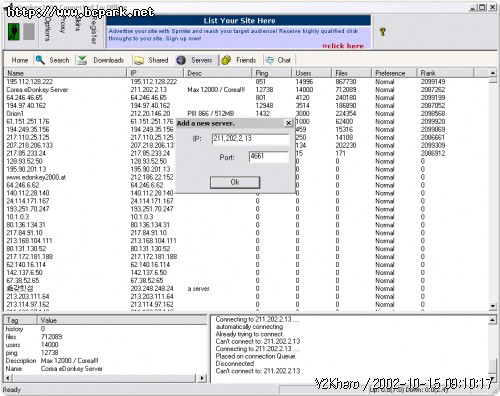Switch to the Home tab
Viewport: 500px width, 396px height.
(20, 60)
